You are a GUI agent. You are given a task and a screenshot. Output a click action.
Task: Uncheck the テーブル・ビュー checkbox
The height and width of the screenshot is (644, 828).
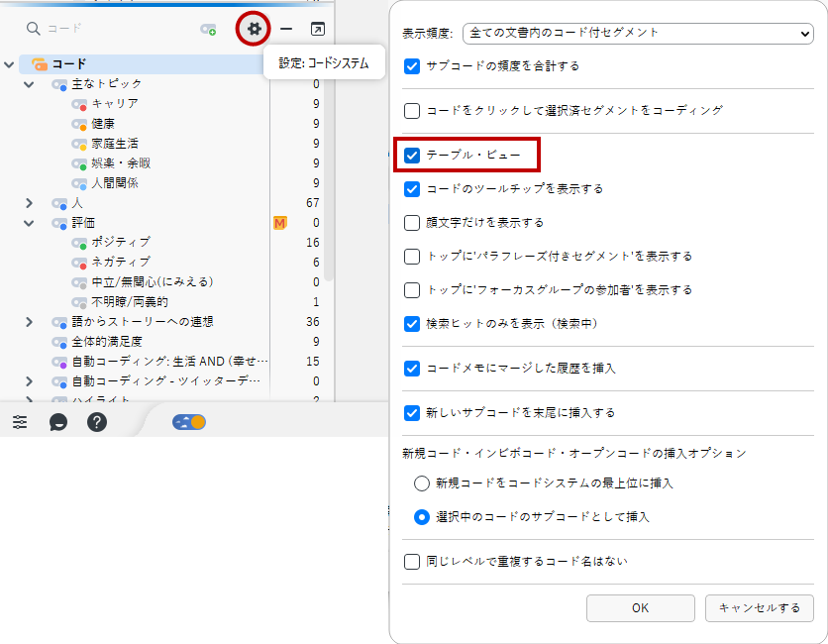click(x=413, y=155)
